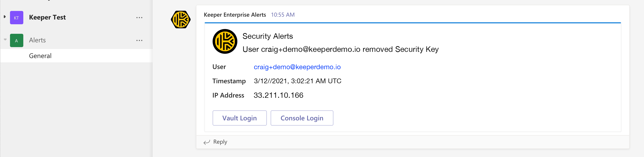Click the Keeper Enterprise Alerts sender avatar
Screen dimensions: 644x157
pos(181,20)
